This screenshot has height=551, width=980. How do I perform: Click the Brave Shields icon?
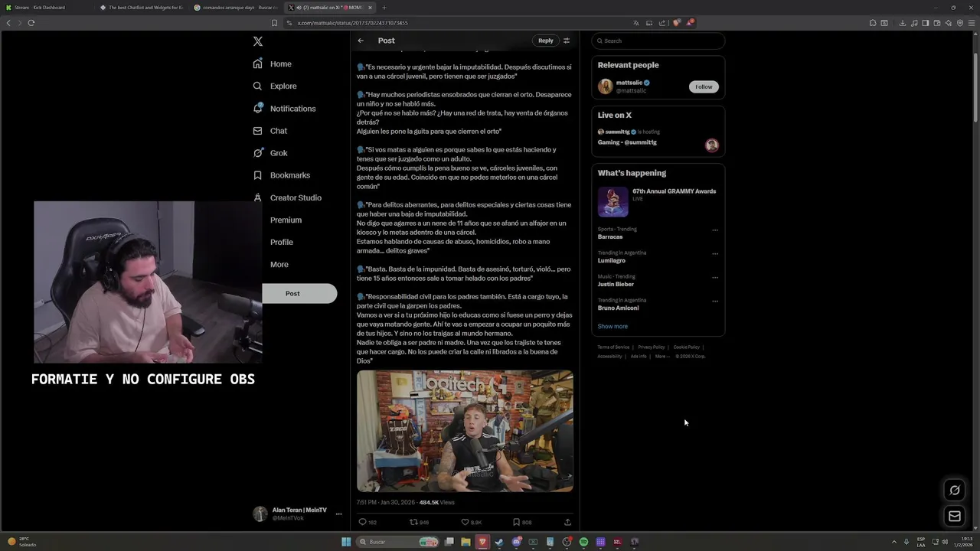click(x=676, y=23)
